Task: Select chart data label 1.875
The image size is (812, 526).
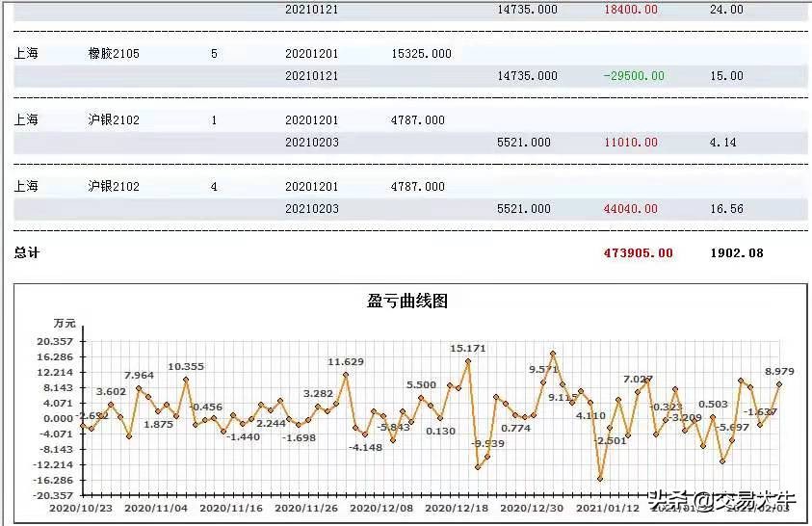Action: 158,425
